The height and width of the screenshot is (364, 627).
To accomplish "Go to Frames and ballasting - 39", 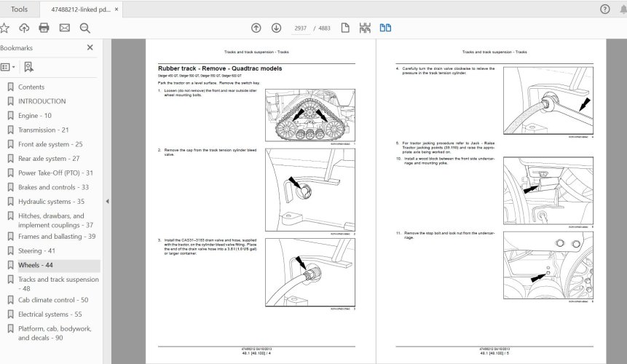I will [57, 237].
